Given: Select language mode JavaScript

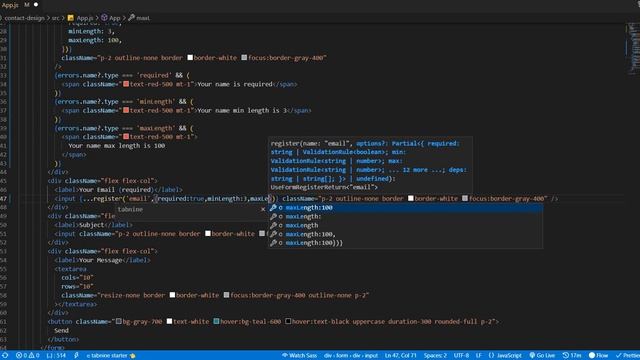Looking at the screenshot, I should [x=509, y=356].
